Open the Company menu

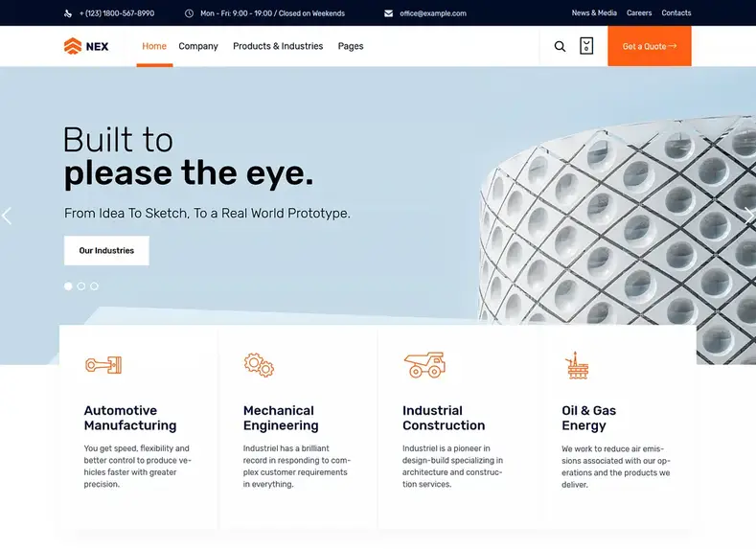(198, 46)
